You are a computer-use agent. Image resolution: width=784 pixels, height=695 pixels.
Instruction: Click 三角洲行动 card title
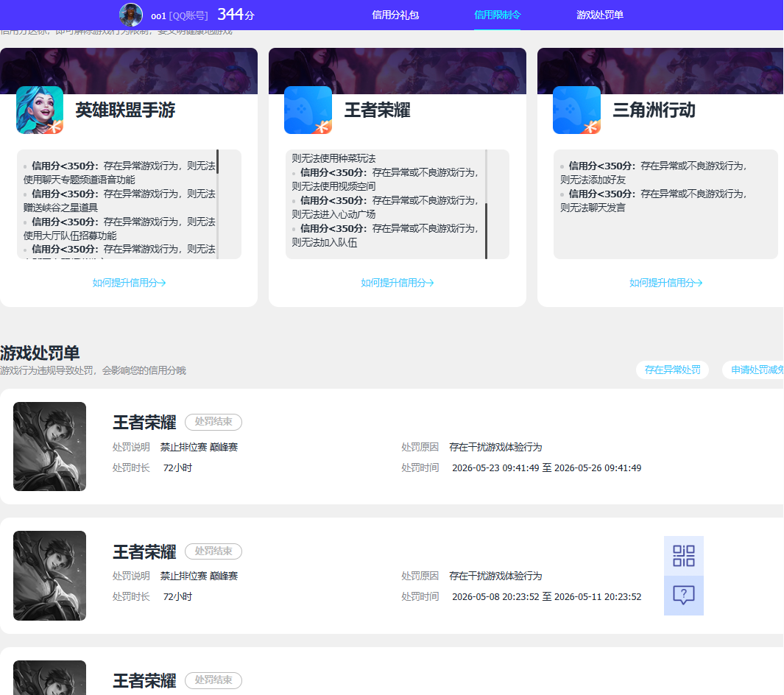click(654, 110)
